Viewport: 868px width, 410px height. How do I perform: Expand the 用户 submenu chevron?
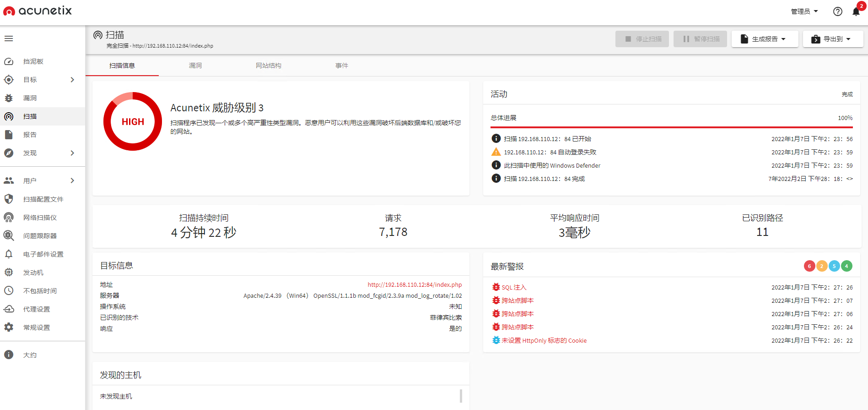[x=72, y=180]
